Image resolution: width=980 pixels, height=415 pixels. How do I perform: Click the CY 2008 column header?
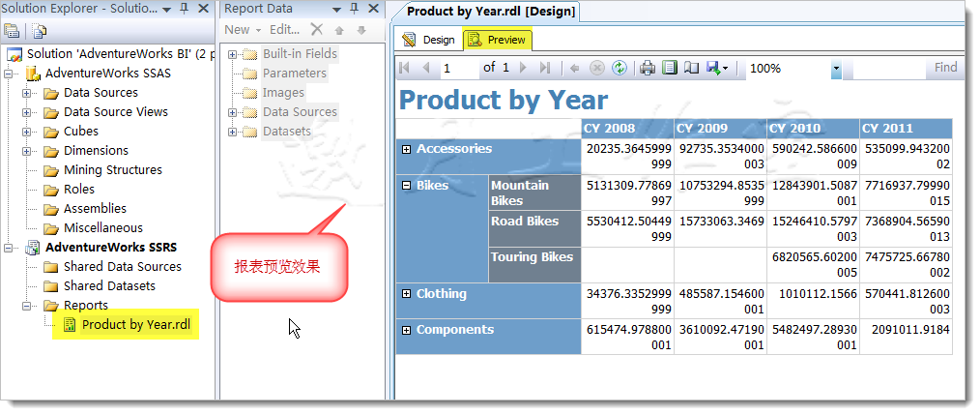[627, 129]
